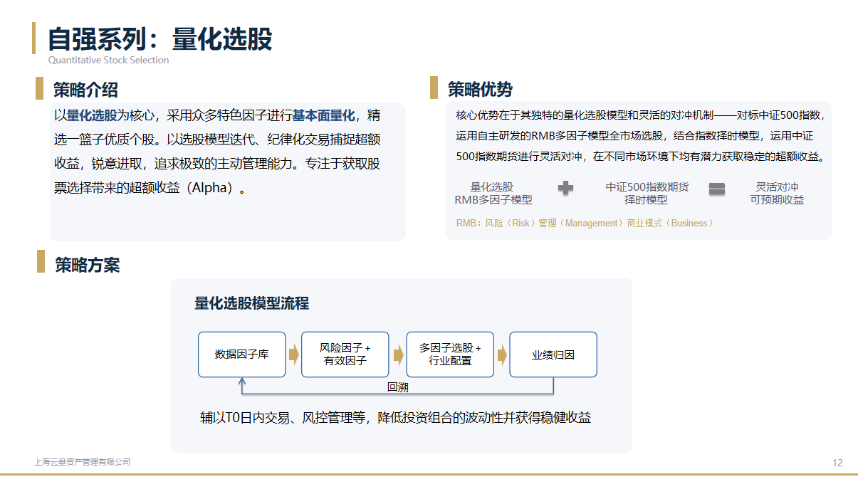Click the 中证500指数期货 择时模型 label
The image size is (858, 504).
(x=647, y=194)
